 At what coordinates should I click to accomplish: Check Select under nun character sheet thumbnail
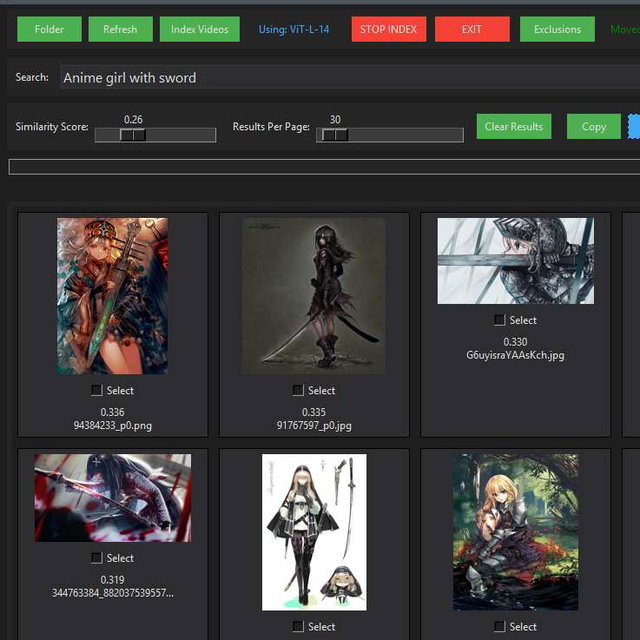298,627
